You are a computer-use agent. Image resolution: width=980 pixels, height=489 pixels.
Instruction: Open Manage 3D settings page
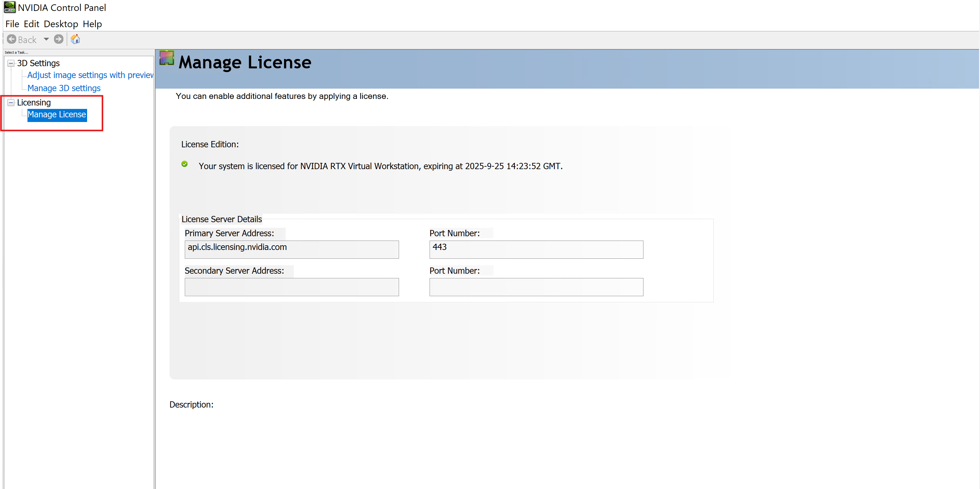tap(64, 88)
